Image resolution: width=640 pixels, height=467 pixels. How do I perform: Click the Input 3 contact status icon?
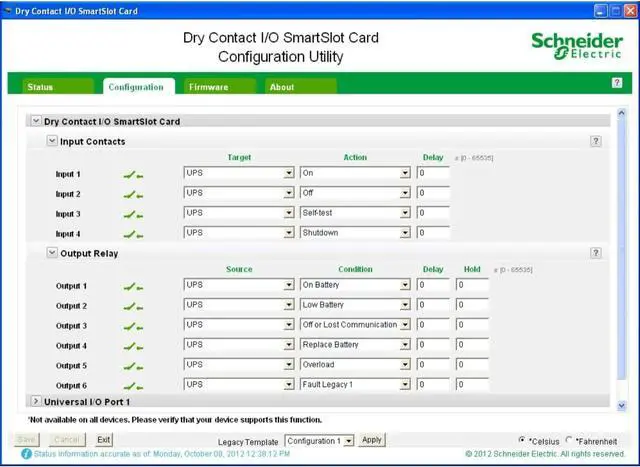click(132, 214)
